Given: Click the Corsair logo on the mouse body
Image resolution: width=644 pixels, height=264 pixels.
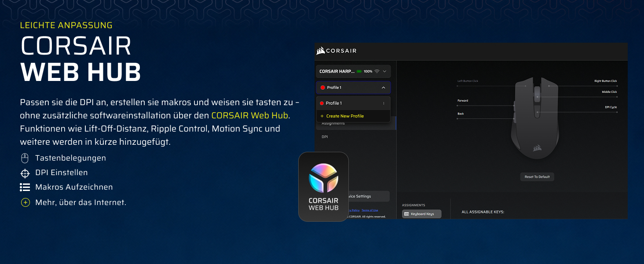Looking at the screenshot, I should 537,148.
